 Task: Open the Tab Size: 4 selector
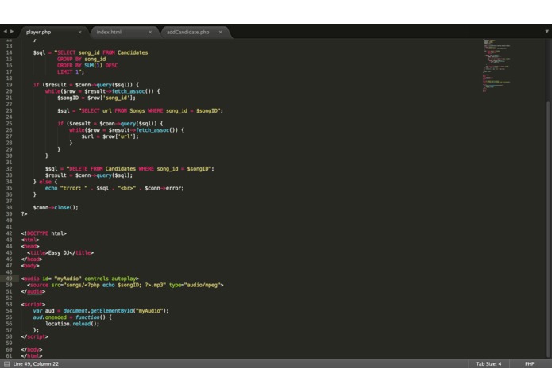pos(488,364)
